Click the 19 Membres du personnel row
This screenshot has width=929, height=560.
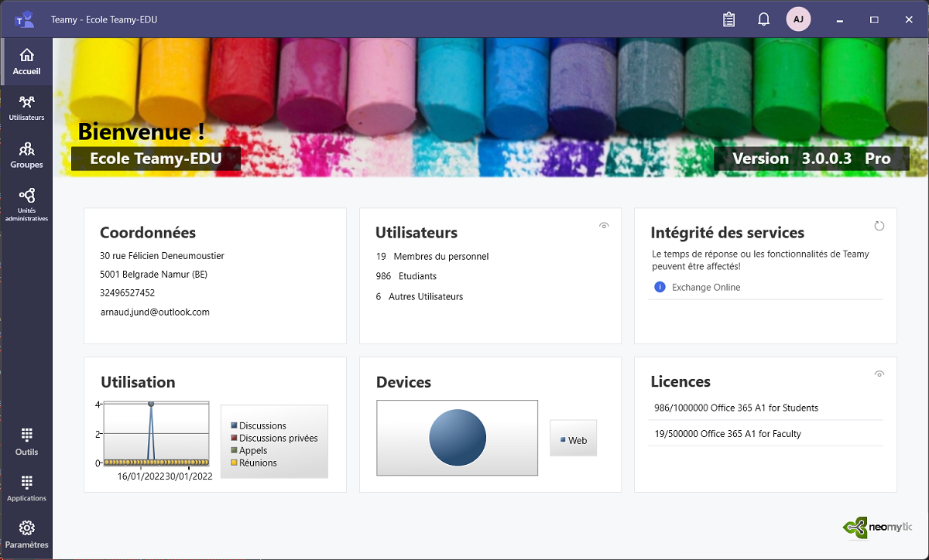coord(432,256)
